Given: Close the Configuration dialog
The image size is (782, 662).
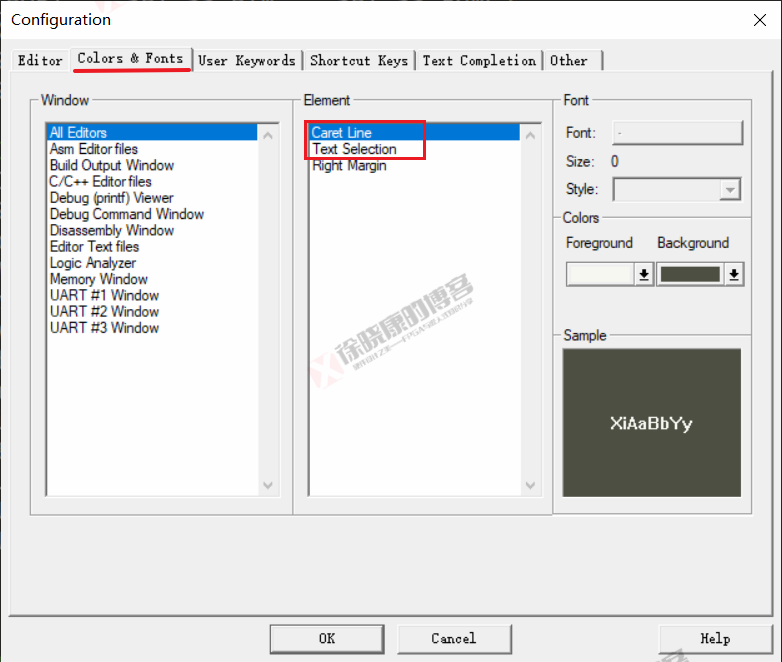Looking at the screenshot, I should 758,19.
